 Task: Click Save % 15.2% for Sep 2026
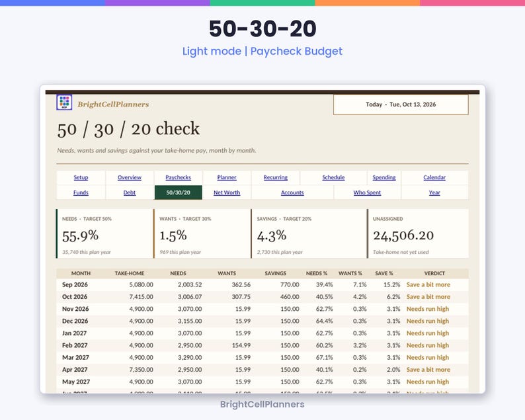point(391,284)
